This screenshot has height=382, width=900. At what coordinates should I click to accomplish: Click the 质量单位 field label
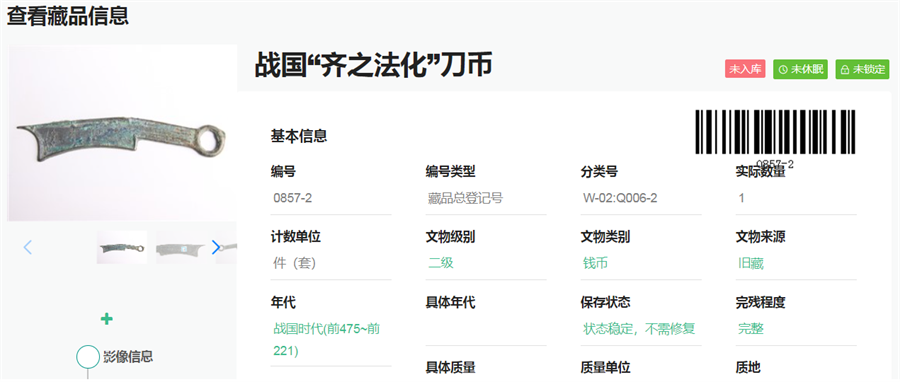click(606, 367)
